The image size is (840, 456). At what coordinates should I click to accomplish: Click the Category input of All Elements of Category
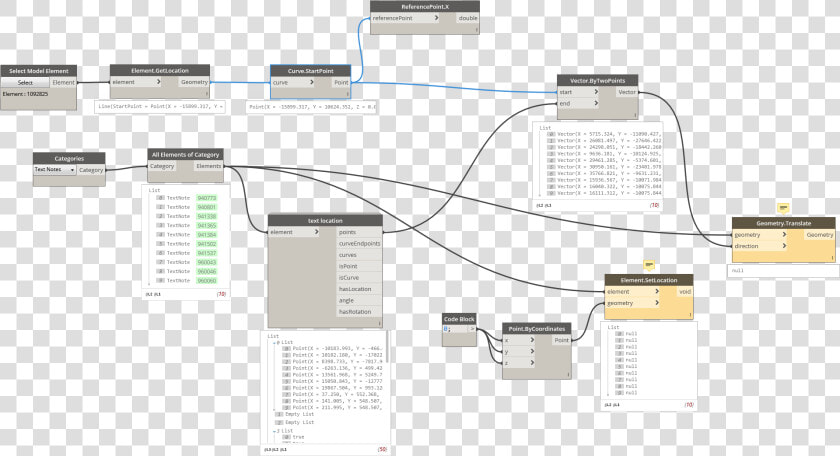[162, 166]
